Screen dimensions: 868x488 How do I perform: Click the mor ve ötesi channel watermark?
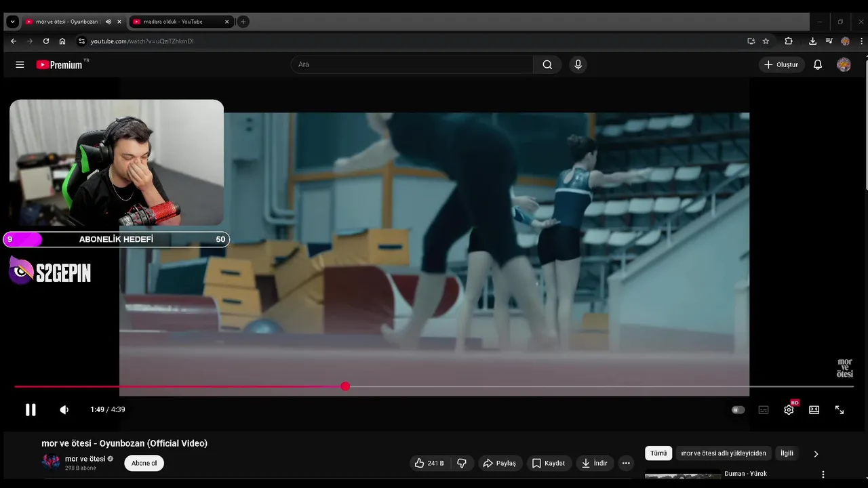(x=844, y=368)
